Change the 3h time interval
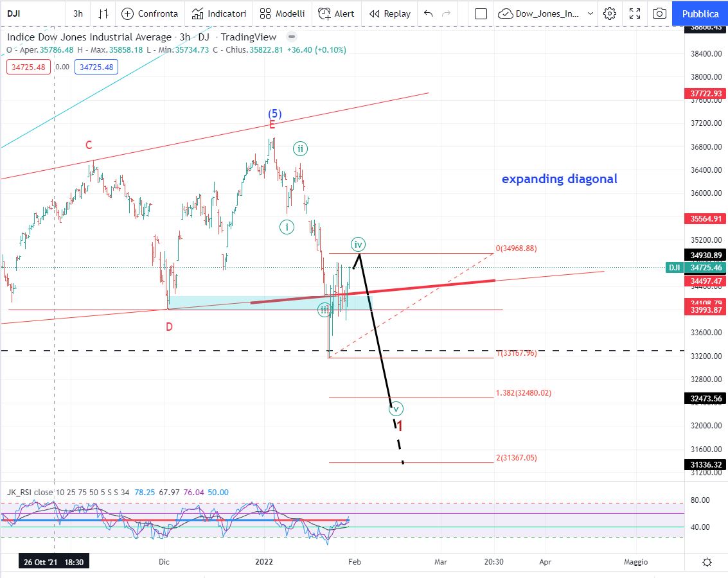 78,14
